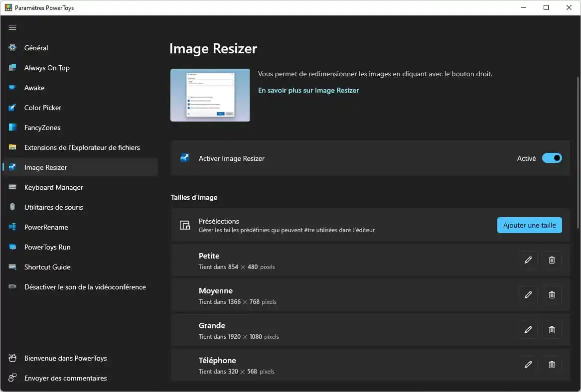Click the Général gear icon

click(12, 47)
